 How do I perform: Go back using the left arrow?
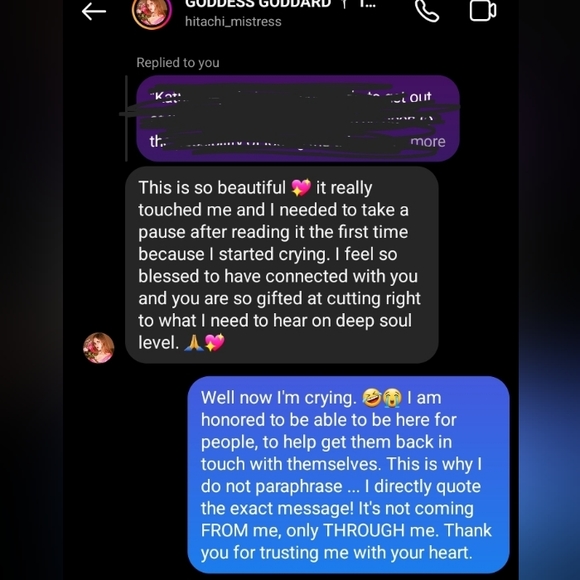point(94,11)
